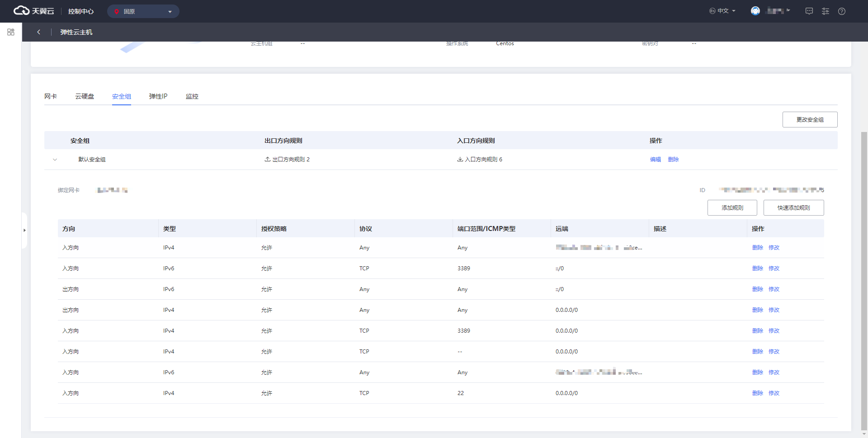Screen dimensions: 868x438
Task: Click the 添加规则 button
Action: [x=732, y=208]
